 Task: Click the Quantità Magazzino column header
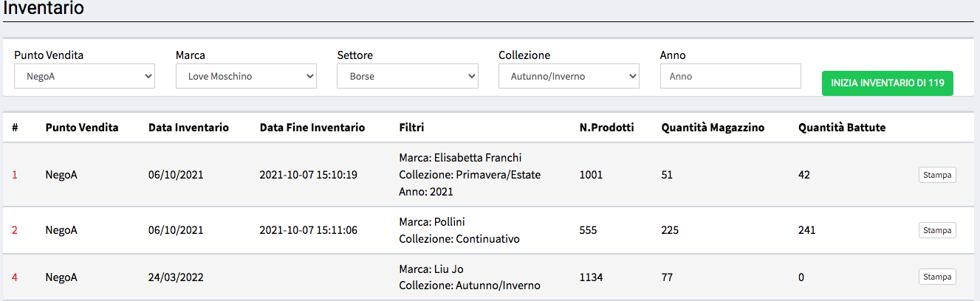pyautogui.click(x=713, y=128)
